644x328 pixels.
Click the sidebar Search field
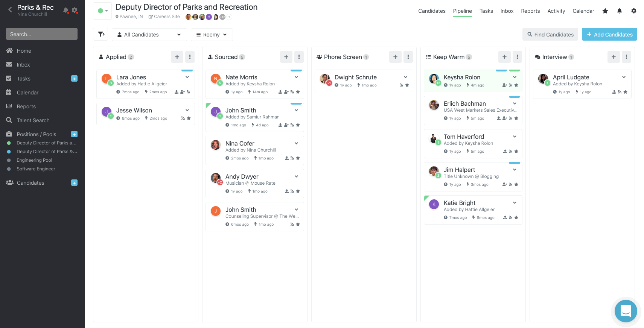(x=42, y=34)
